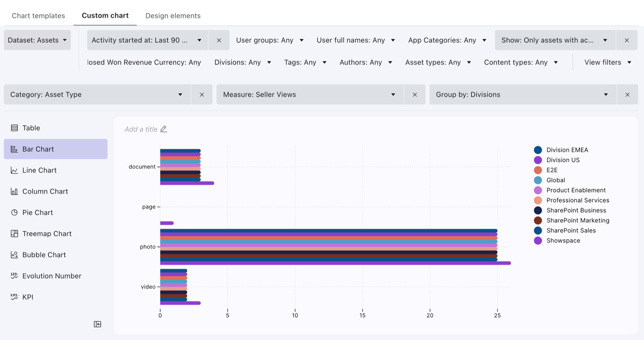Choose the Line Chart icon in sidebar
The width and height of the screenshot is (644, 340).
click(14, 170)
